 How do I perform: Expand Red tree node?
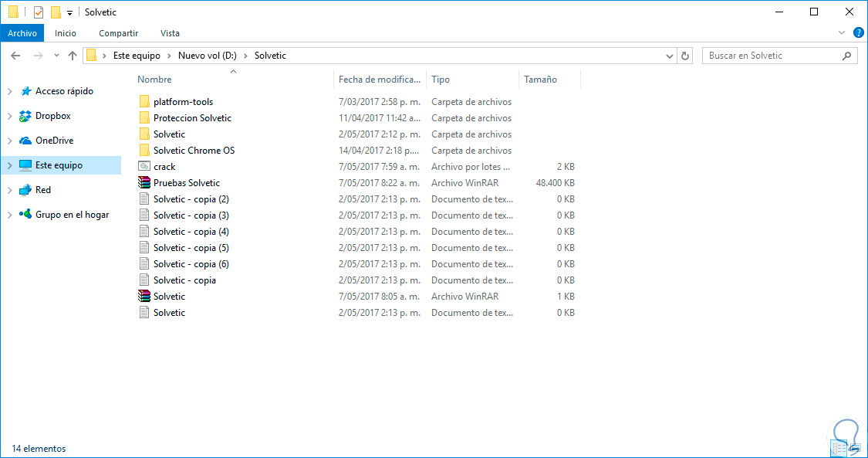[9, 190]
